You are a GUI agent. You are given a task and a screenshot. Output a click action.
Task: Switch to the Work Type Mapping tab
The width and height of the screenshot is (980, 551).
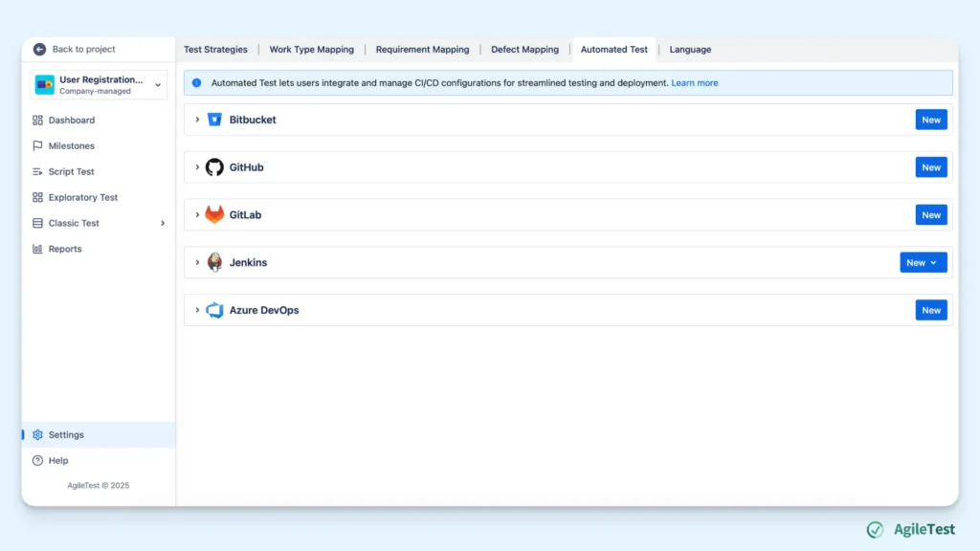(x=311, y=50)
